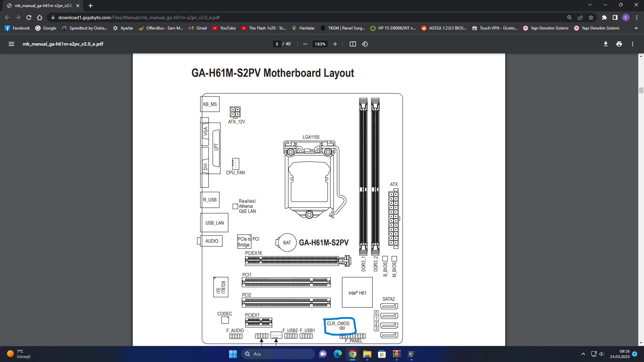Open the Chrome profile avatar
Viewport: 644px width, 362px height.
(626, 17)
